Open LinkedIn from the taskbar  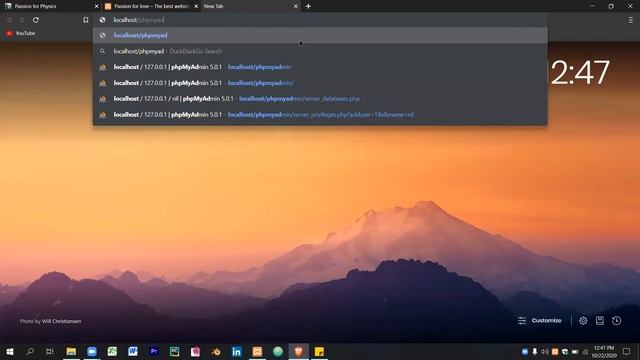click(236, 351)
